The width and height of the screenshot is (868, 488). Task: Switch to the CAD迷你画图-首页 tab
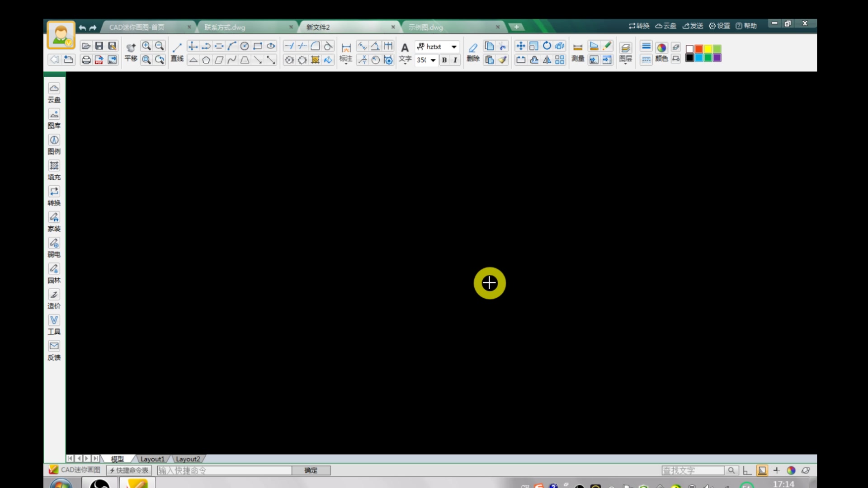(148, 27)
